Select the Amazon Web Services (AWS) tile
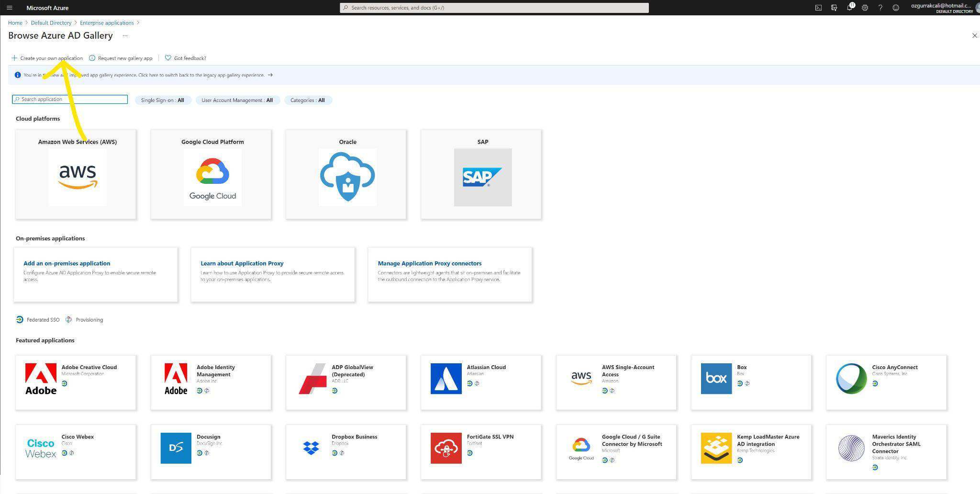The height and width of the screenshot is (494, 980). [x=76, y=174]
